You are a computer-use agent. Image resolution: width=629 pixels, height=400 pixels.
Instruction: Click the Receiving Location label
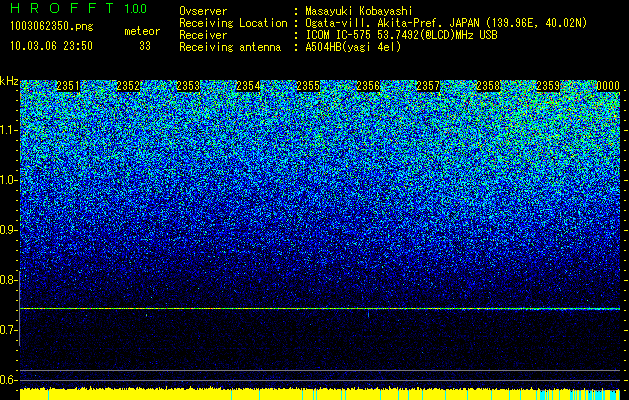(233, 23)
